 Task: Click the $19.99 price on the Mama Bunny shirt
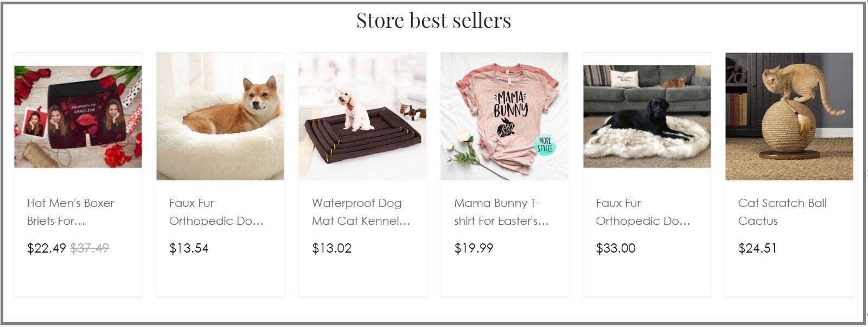pyautogui.click(x=474, y=248)
